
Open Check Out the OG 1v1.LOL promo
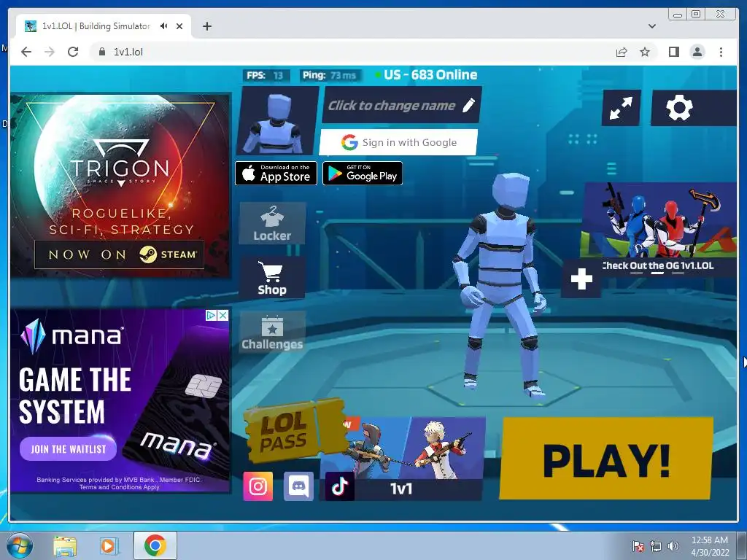659,228
